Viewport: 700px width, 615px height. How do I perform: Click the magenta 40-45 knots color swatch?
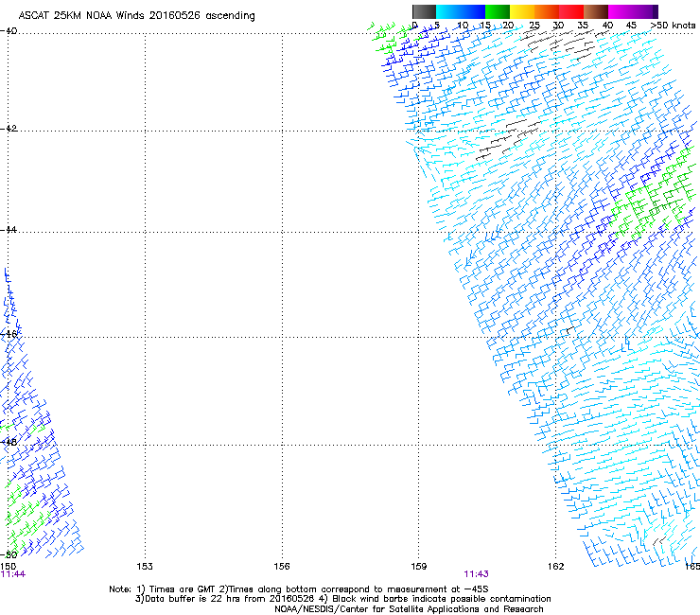pyautogui.click(x=621, y=11)
